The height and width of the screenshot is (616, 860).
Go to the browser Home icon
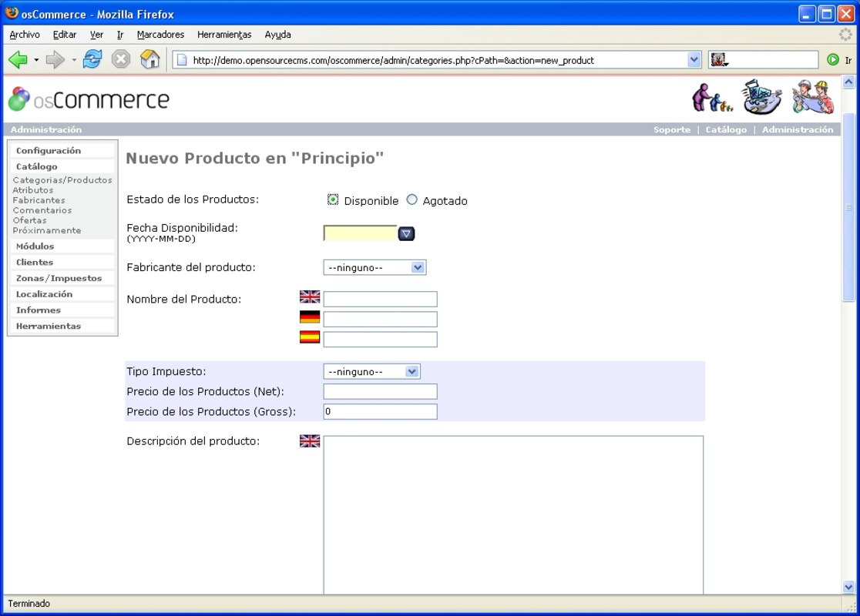(x=149, y=59)
